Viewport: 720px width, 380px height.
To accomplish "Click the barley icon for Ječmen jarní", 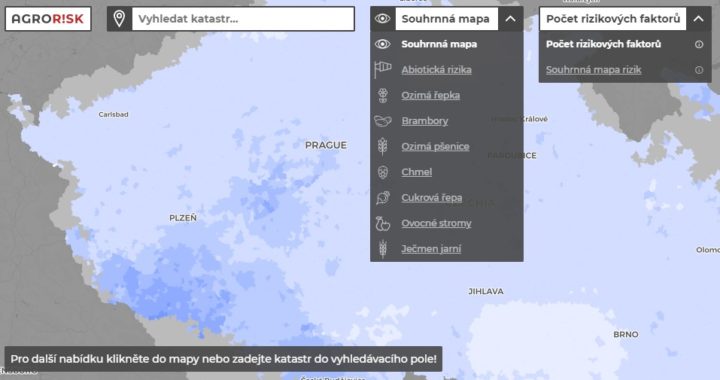I will (382, 249).
